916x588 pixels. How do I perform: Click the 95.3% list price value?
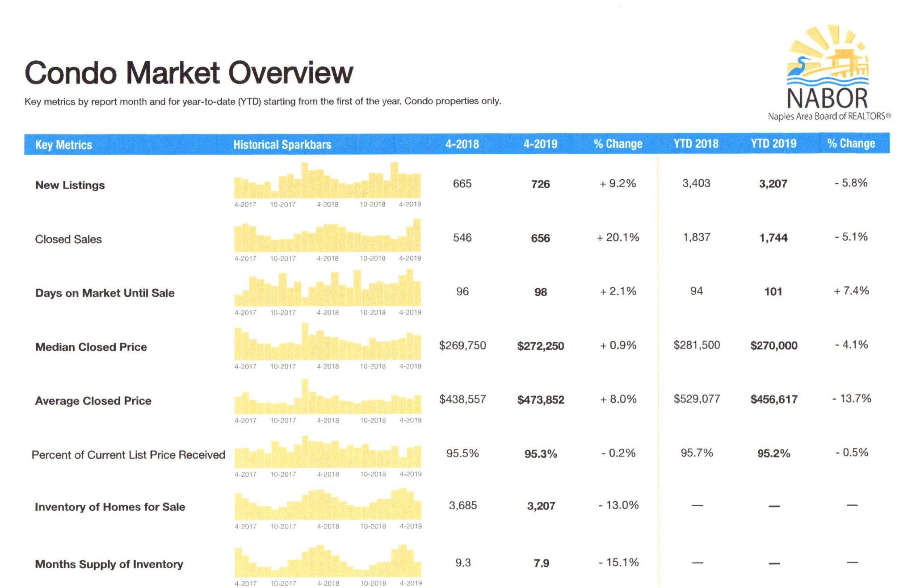click(541, 454)
